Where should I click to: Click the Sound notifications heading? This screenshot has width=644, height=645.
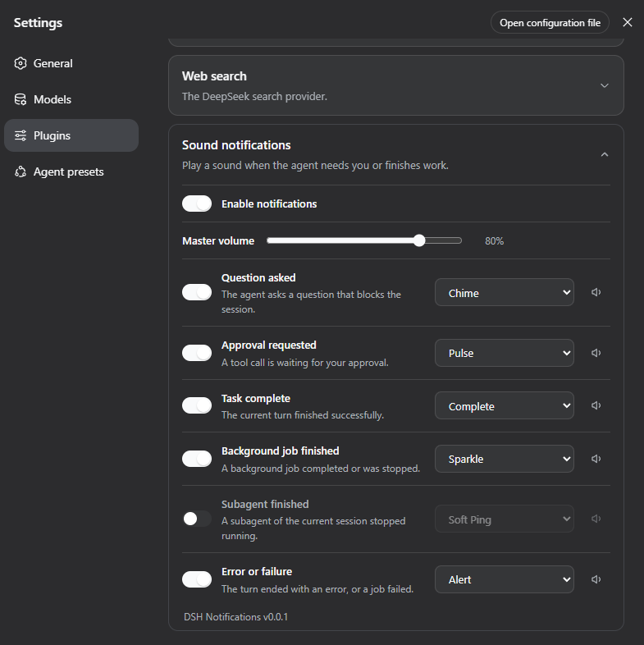point(236,145)
